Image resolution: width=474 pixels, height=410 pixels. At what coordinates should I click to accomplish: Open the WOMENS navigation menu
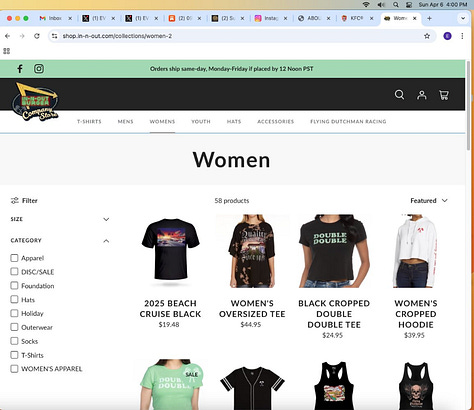[162, 121]
